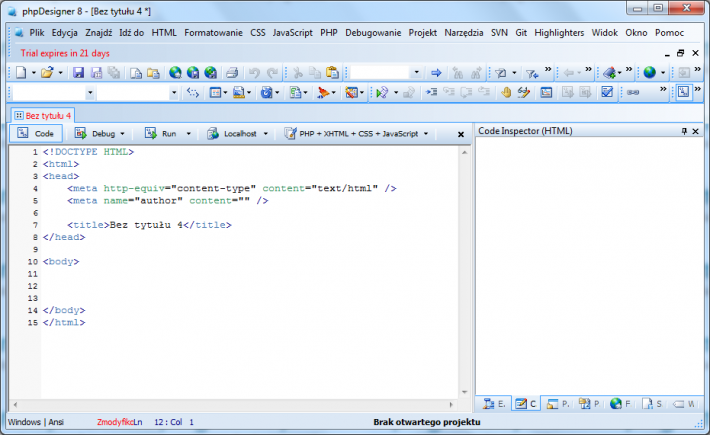This screenshot has height=435, width=710.
Task: Click the Save As floppy icon
Action: (96, 72)
